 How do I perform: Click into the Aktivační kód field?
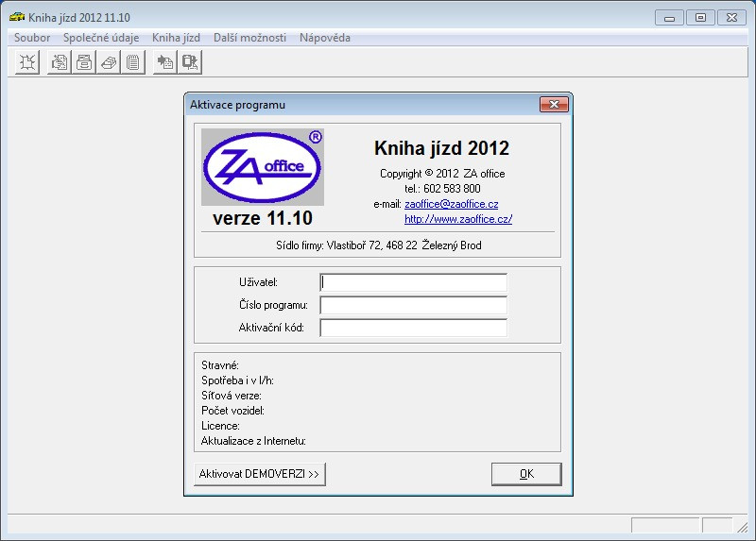click(x=413, y=328)
